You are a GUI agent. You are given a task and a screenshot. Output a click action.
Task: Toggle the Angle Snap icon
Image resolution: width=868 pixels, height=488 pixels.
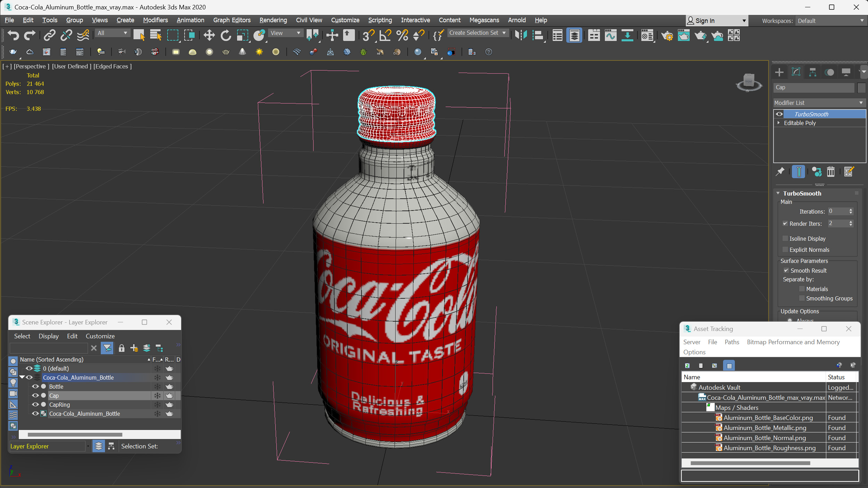(x=385, y=35)
